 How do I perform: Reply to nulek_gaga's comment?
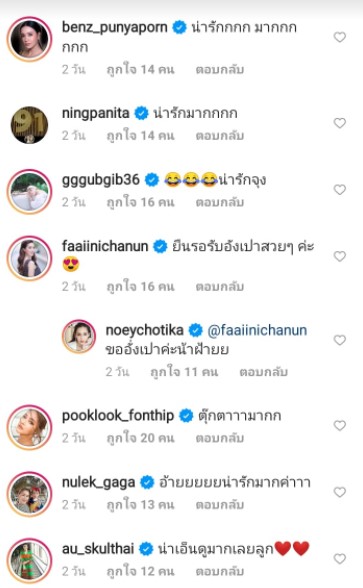tap(220, 505)
